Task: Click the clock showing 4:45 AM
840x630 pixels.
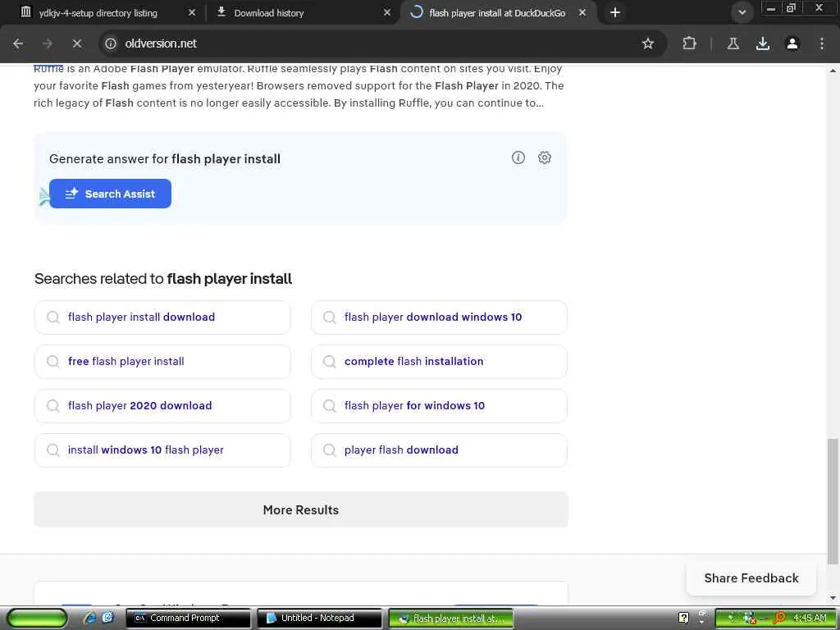Action: click(x=810, y=619)
